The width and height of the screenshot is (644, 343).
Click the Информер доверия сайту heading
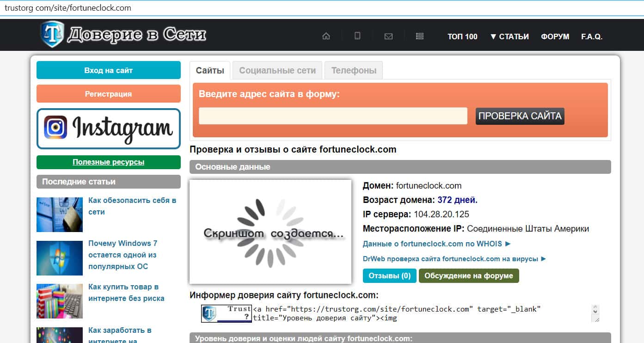pyautogui.click(x=284, y=295)
